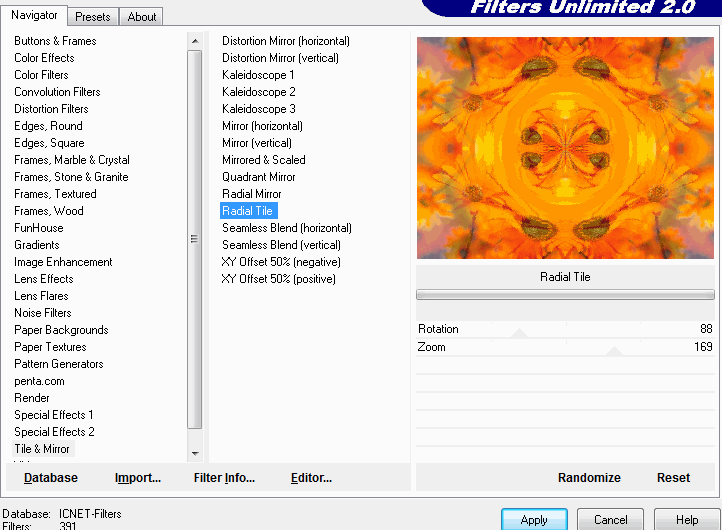The image size is (722, 530).
Task: Open Filter Info... dialog
Action: click(x=224, y=478)
